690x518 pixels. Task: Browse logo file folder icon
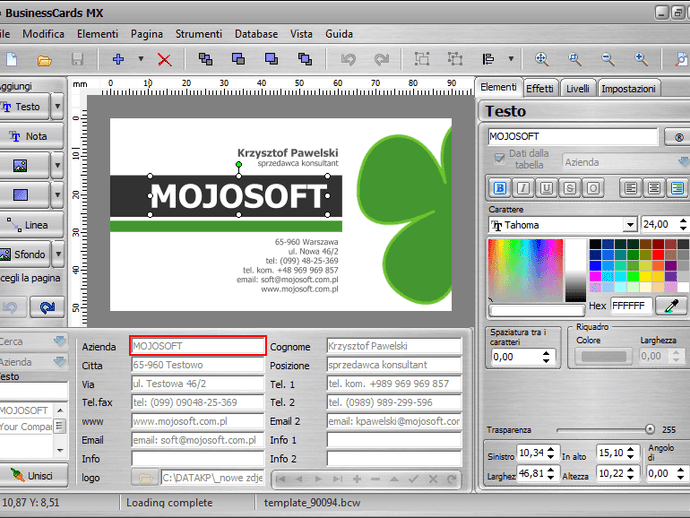tap(145, 478)
